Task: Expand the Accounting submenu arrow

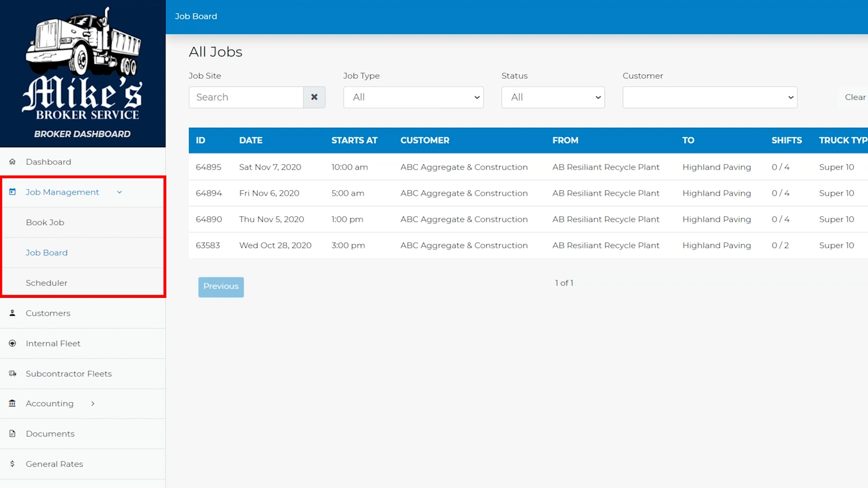Action: [x=92, y=404]
